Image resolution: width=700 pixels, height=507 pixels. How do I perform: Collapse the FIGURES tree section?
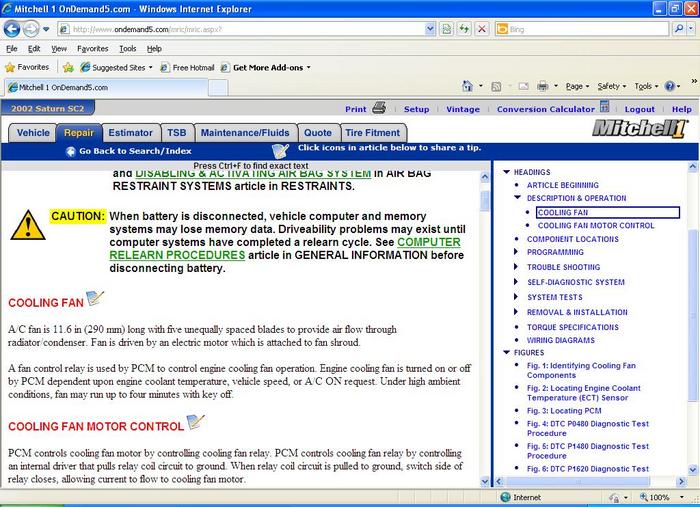(506, 352)
